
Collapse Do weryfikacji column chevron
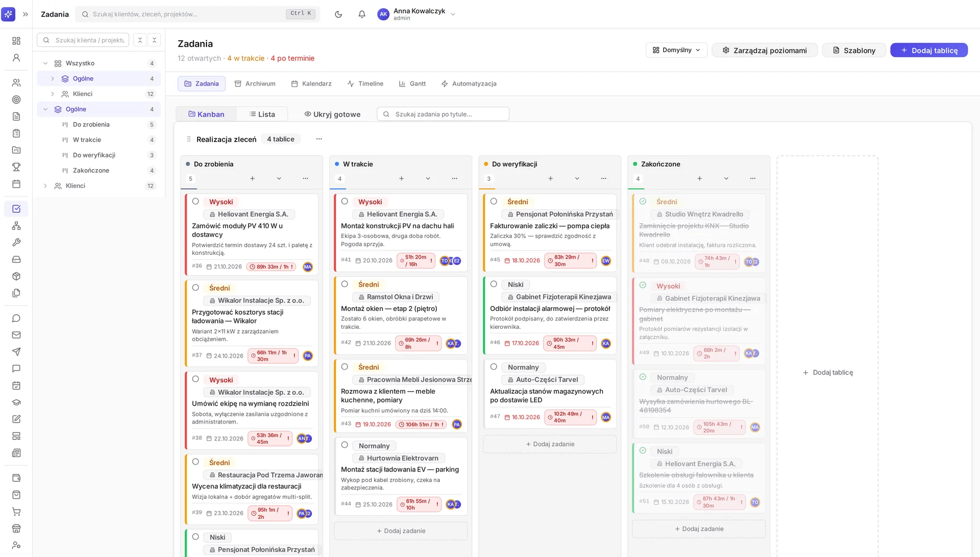pos(577,179)
